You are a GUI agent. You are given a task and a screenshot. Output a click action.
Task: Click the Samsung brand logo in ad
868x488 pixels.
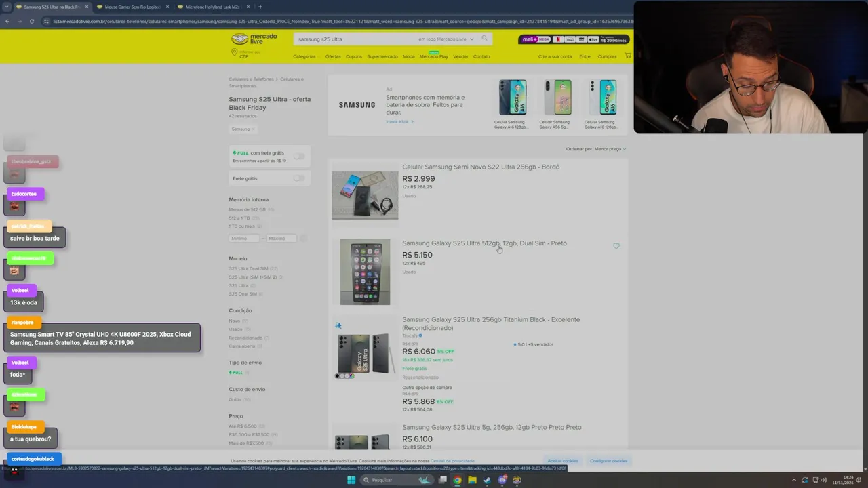coord(357,105)
